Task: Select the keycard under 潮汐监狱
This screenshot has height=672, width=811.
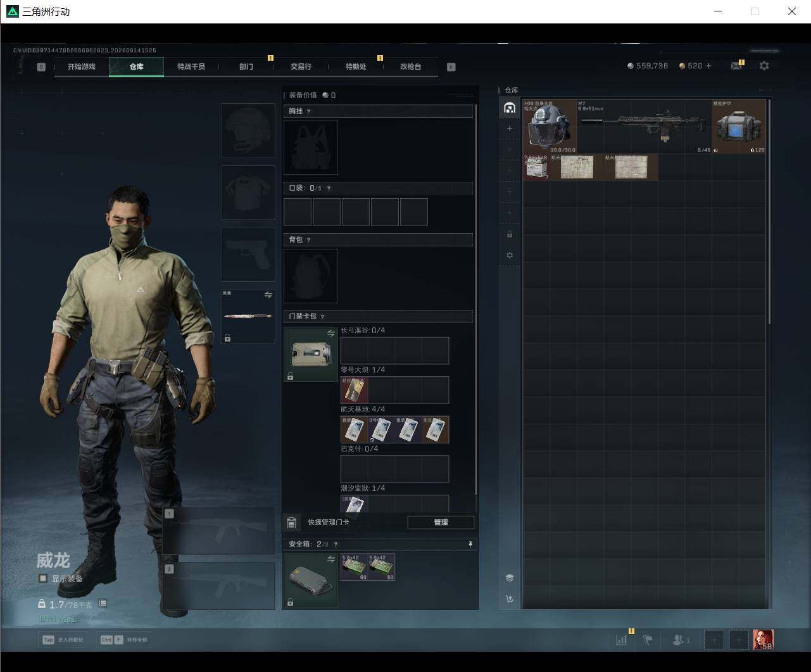Action: 355,504
